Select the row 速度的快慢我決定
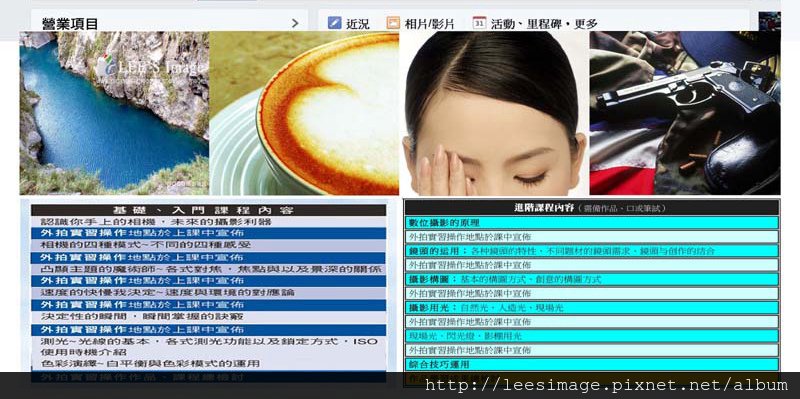This screenshot has width=800, height=399. pyautogui.click(x=209, y=293)
